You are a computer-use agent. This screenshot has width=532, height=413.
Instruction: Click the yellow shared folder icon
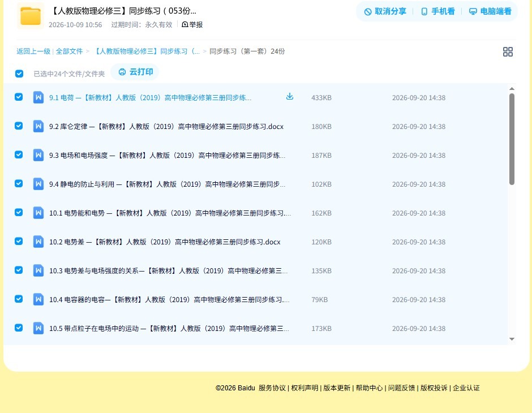(x=31, y=16)
